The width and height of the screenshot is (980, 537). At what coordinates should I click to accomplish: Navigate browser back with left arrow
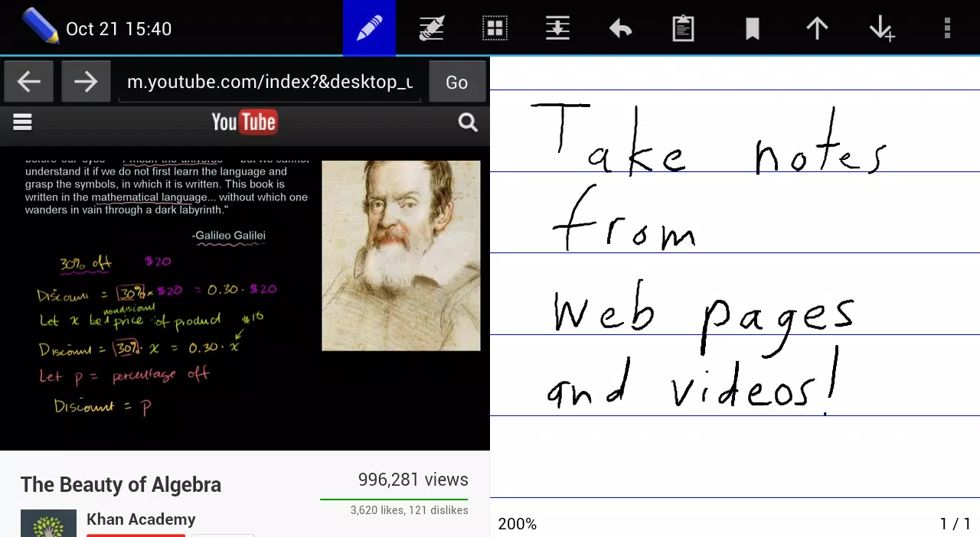click(x=28, y=81)
